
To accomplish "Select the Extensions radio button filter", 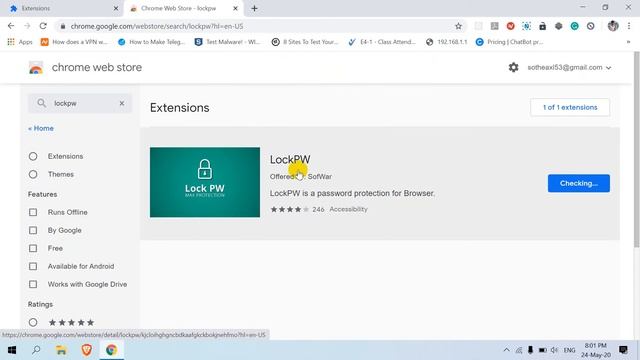I will click(33, 156).
